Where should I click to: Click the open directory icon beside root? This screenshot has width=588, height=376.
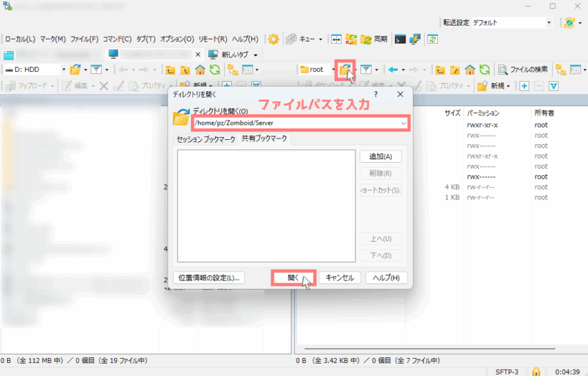345,69
